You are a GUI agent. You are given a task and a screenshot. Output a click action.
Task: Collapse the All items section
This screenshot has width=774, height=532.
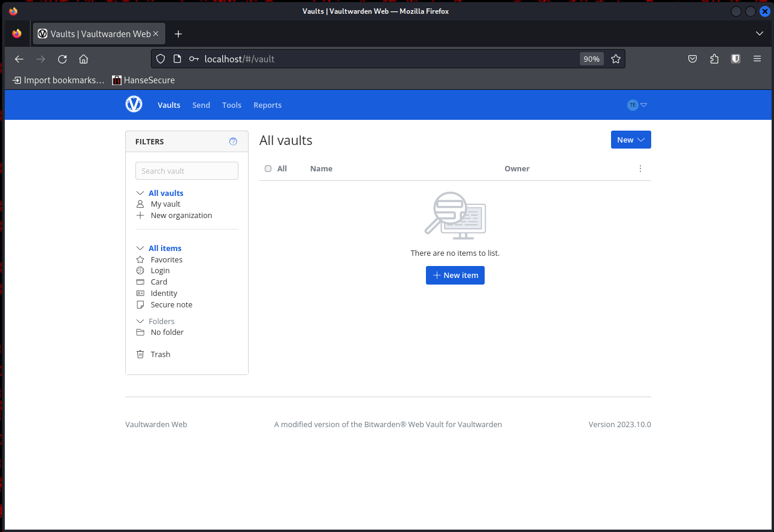tap(140, 248)
